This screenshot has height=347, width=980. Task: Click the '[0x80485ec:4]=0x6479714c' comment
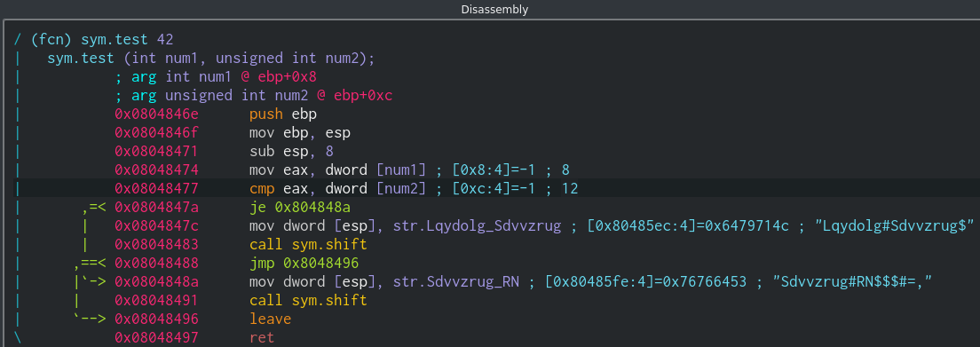pos(688,226)
